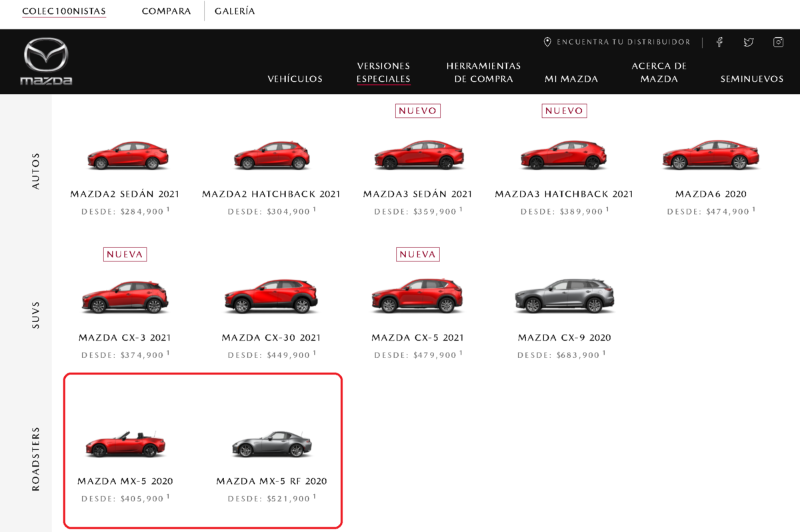This screenshot has width=800, height=532.
Task: Open the Mazda3 Sedán 2021 title link
Action: [417, 194]
